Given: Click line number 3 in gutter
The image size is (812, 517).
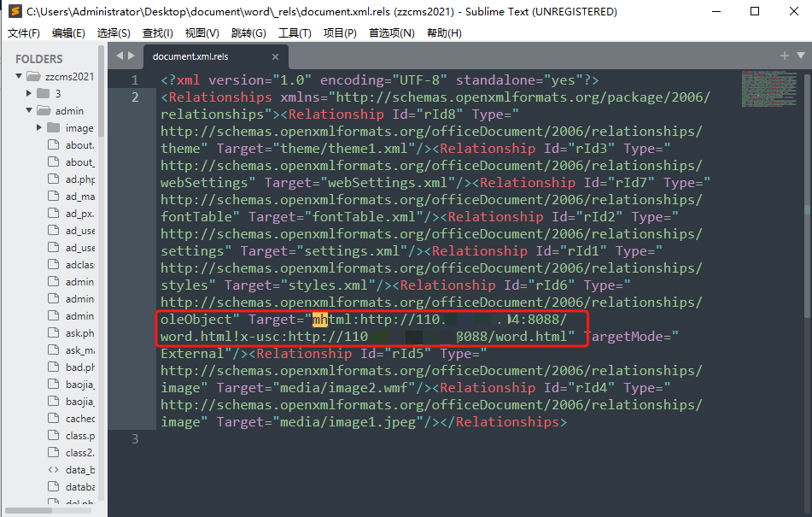Looking at the screenshot, I should click(135, 439).
